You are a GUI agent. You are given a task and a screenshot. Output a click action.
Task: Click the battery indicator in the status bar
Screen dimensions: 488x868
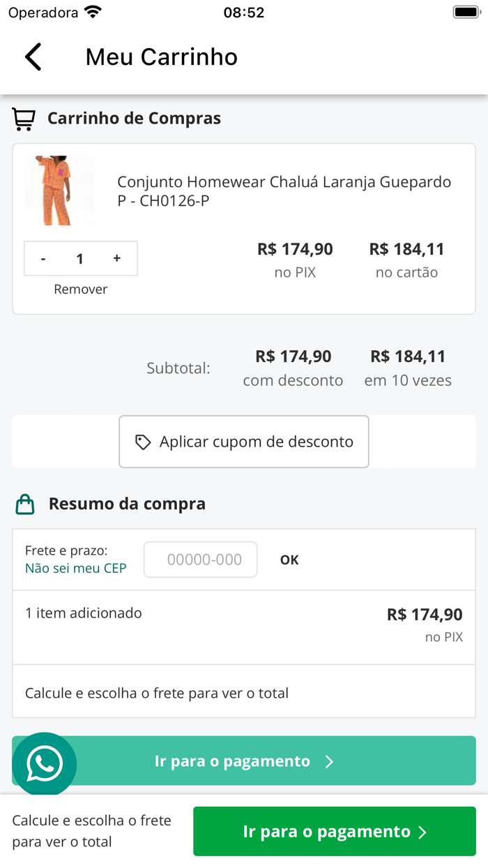[465, 10]
